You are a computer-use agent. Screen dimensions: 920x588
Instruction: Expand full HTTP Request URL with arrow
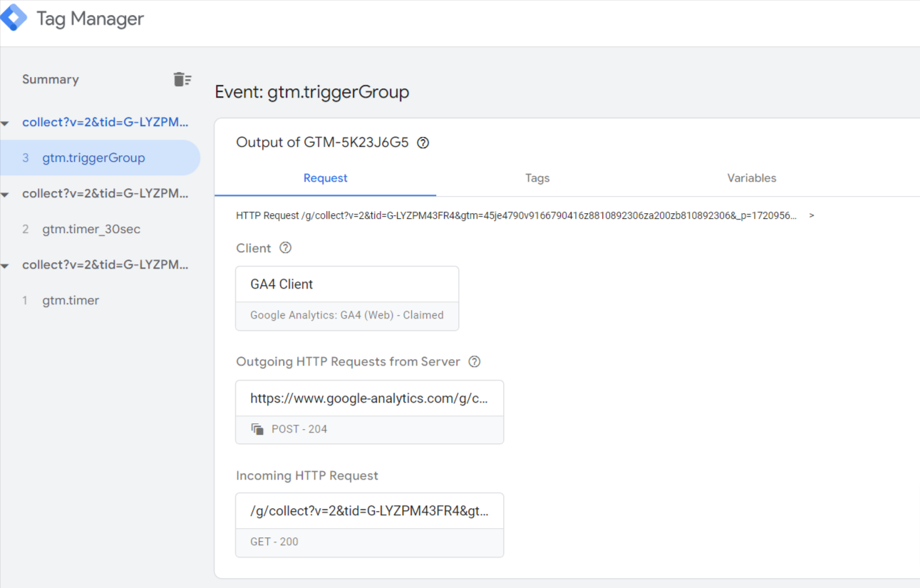click(811, 215)
